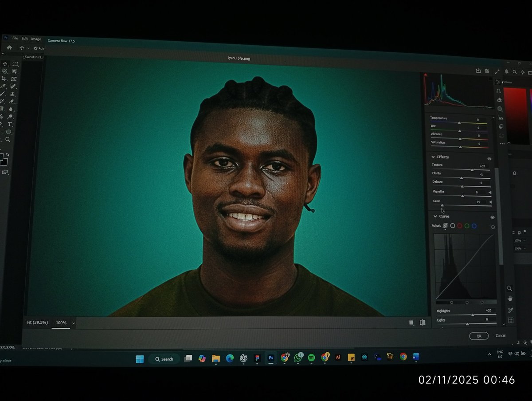Toggle Curve panel visibility eye
Screen dimensions: 532x401
coord(492,217)
